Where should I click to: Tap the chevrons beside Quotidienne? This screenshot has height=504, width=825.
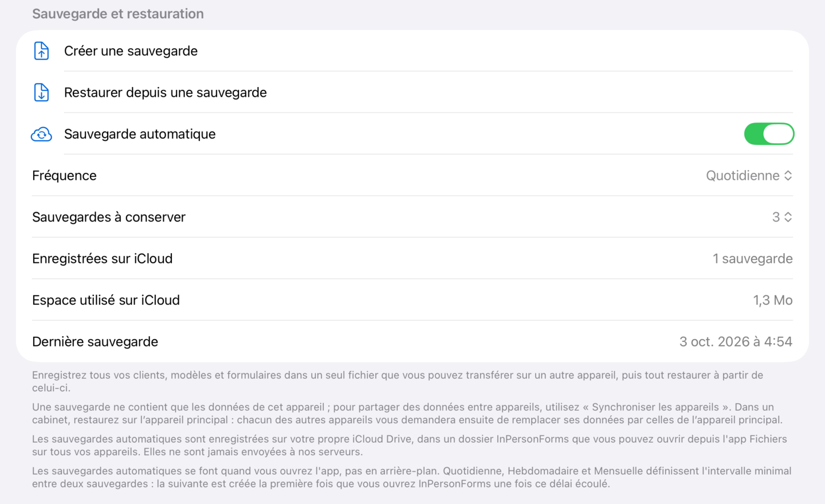click(788, 175)
